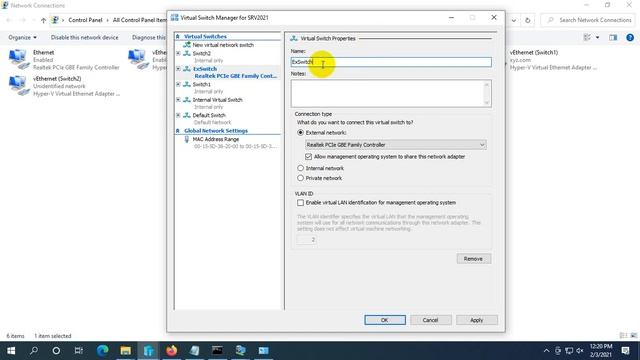
Task: Click the Apply button
Action: 476,320
